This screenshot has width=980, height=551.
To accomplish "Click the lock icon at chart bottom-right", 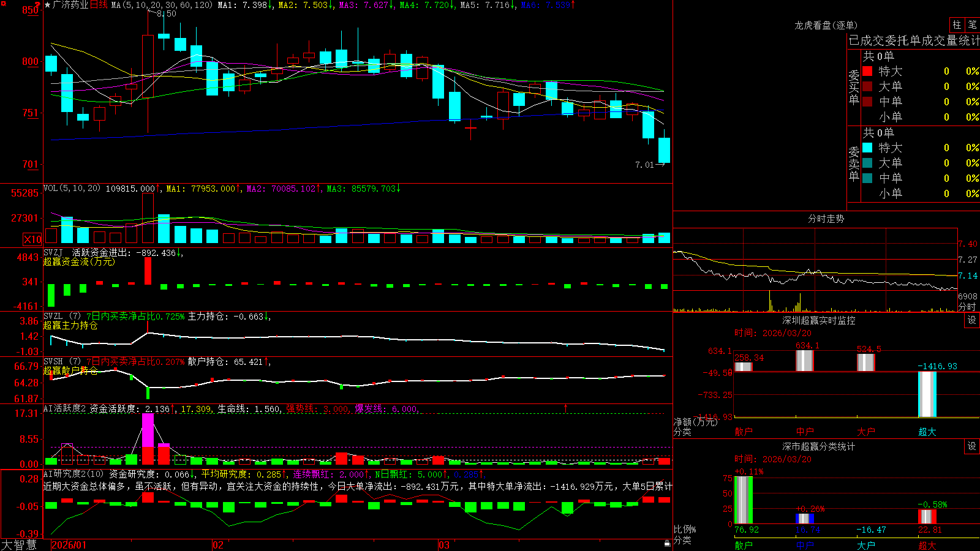I will pyautogui.click(x=668, y=544).
